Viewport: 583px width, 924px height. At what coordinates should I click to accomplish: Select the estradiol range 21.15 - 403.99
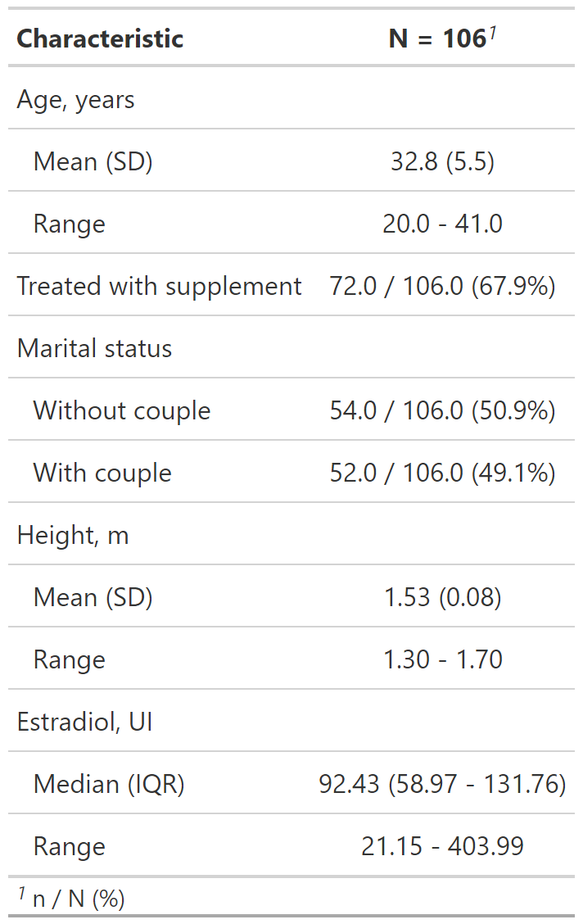click(442, 846)
